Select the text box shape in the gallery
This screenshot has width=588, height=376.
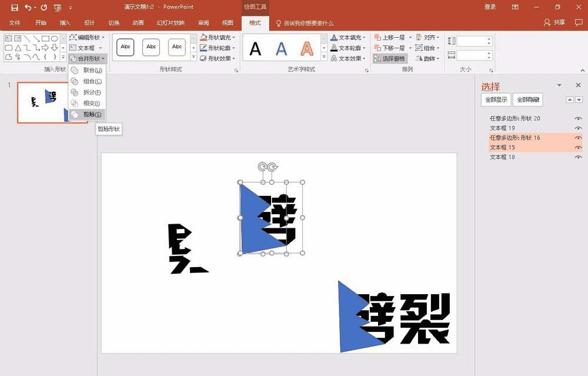(x=8, y=38)
